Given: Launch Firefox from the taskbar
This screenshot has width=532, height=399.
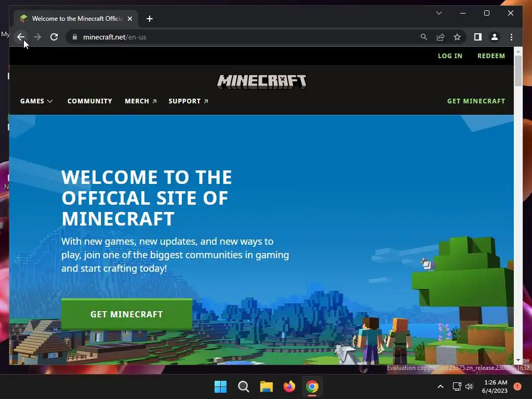Looking at the screenshot, I should [x=289, y=387].
